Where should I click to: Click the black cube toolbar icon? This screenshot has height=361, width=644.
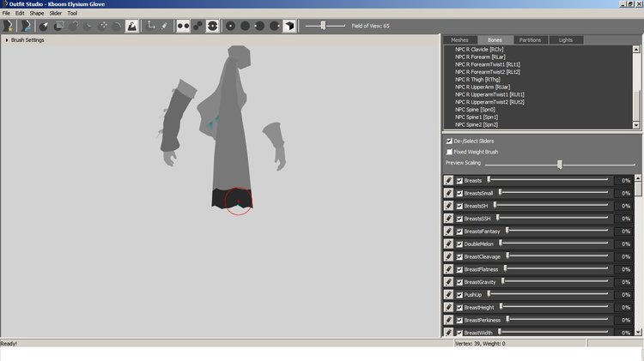tap(289, 26)
